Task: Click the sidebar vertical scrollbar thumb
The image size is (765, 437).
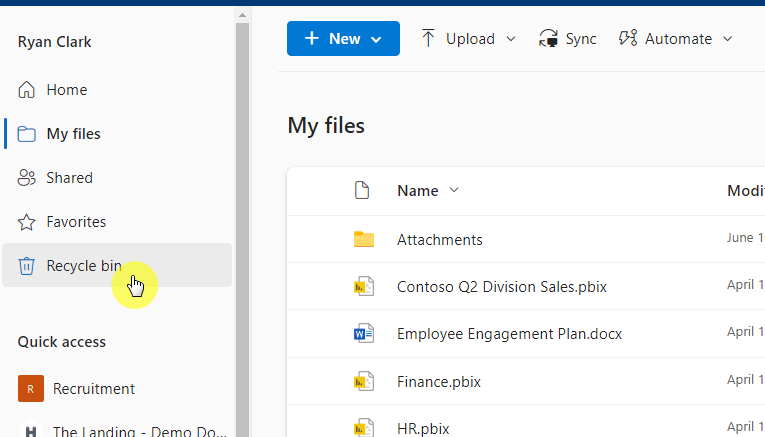Action: pyautogui.click(x=242, y=229)
